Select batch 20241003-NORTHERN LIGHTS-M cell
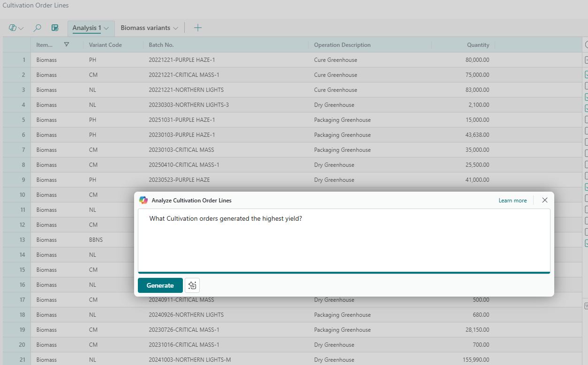This screenshot has height=365, width=588. click(190, 360)
